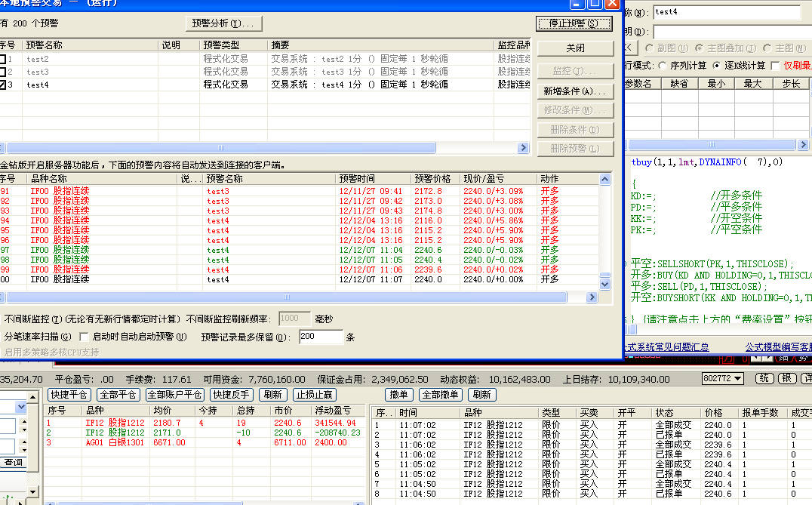812x505 pixels.
Task: Open 预警分析(Y) dialog
Action: 223,23
